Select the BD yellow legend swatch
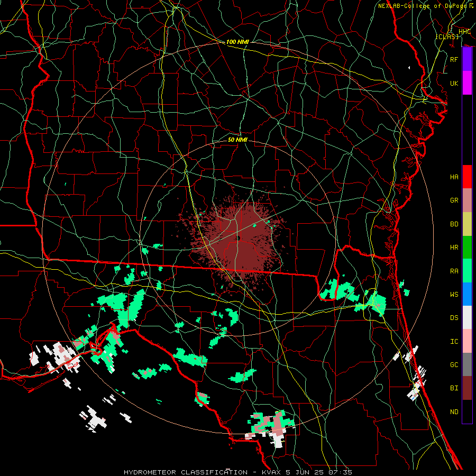The image size is (476, 476). pos(467,224)
